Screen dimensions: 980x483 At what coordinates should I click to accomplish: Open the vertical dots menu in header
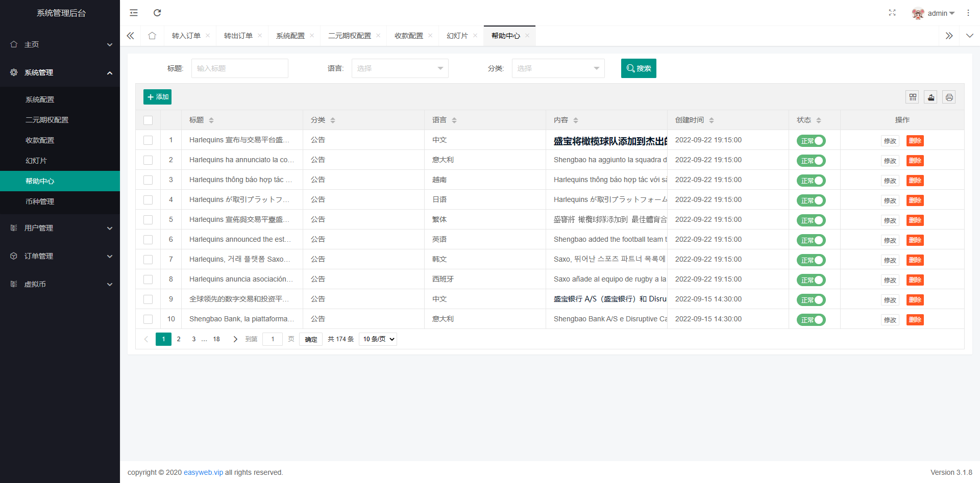point(968,13)
